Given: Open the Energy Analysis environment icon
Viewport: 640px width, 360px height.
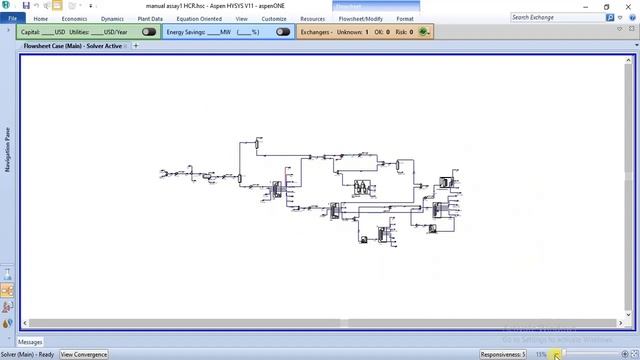Looking at the screenshot, I should pos(7,323).
